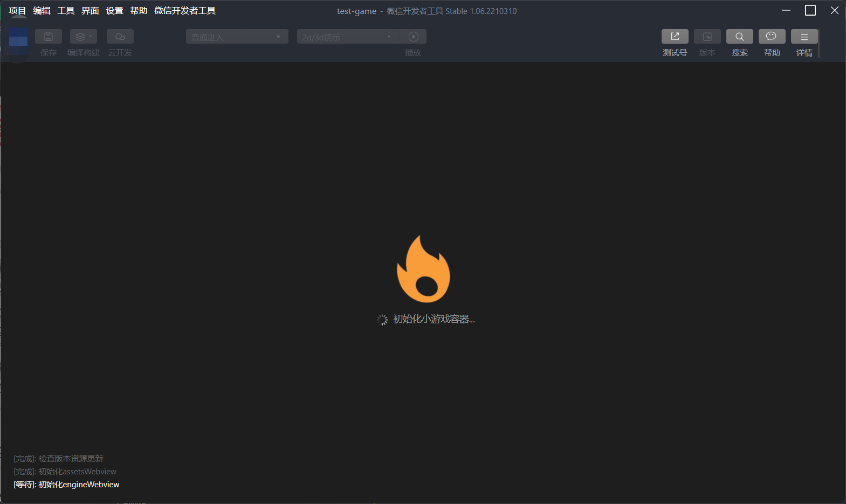Viewport: 846px width, 504px height.
Task: Click the 编译构建 layers icon
Action: tap(84, 36)
